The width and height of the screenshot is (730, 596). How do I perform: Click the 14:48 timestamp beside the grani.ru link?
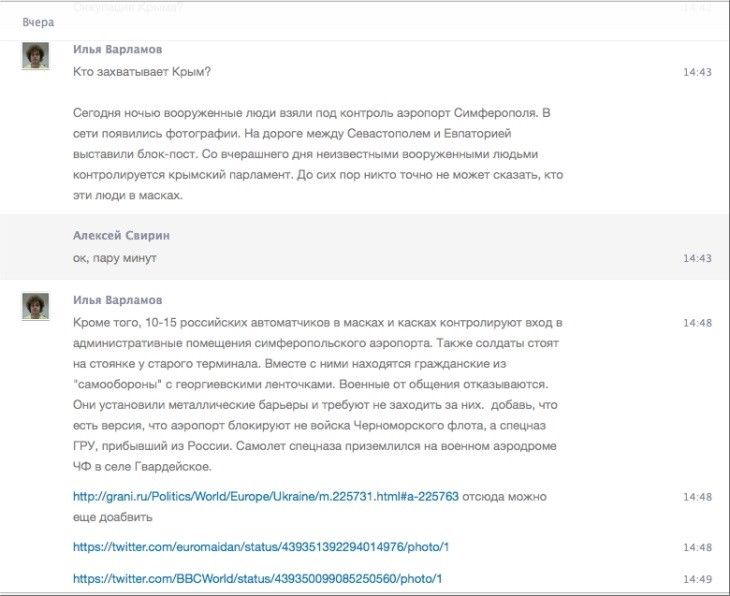coord(697,497)
